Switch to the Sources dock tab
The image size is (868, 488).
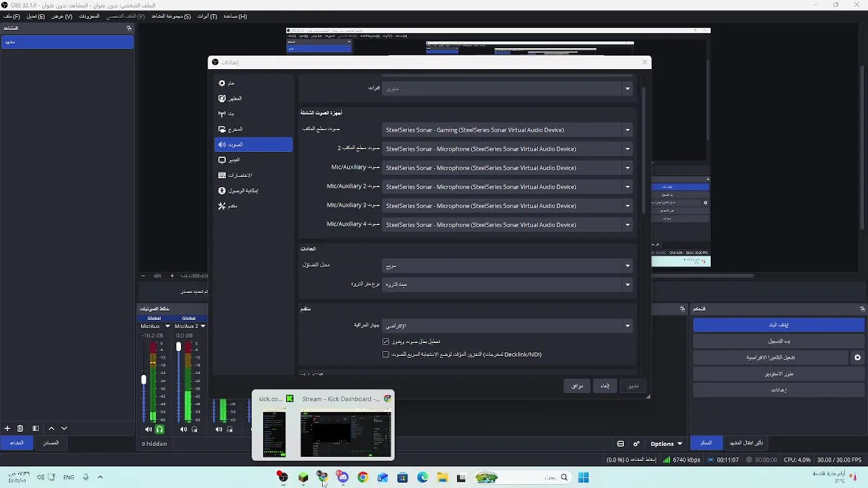point(51,443)
